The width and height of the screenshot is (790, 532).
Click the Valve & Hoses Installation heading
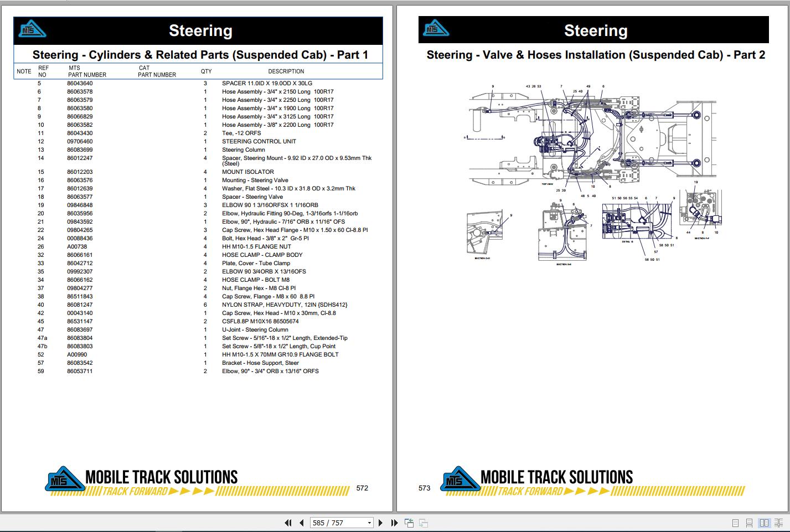click(x=596, y=55)
